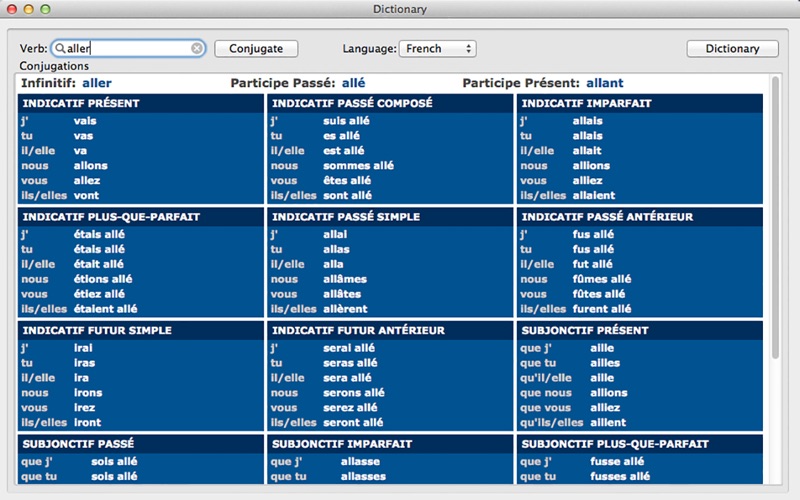Click the participe présent 'allant'

click(605, 83)
